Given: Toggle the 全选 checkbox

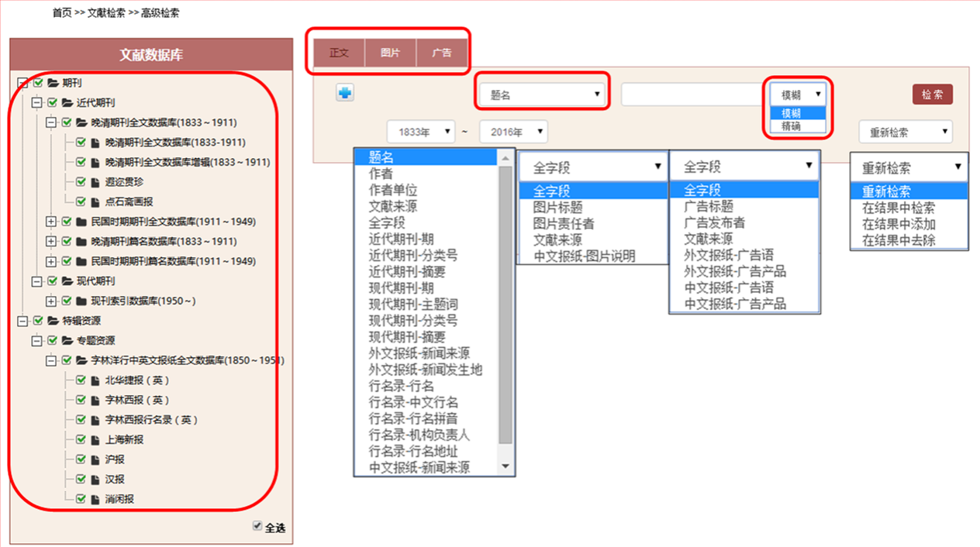Looking at the screenshot, I should click(257, 527).
